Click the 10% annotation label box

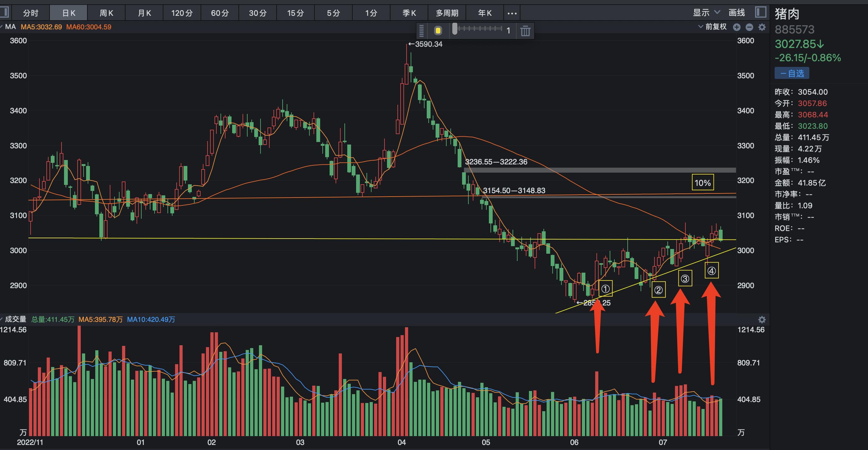tap(702, 183)
